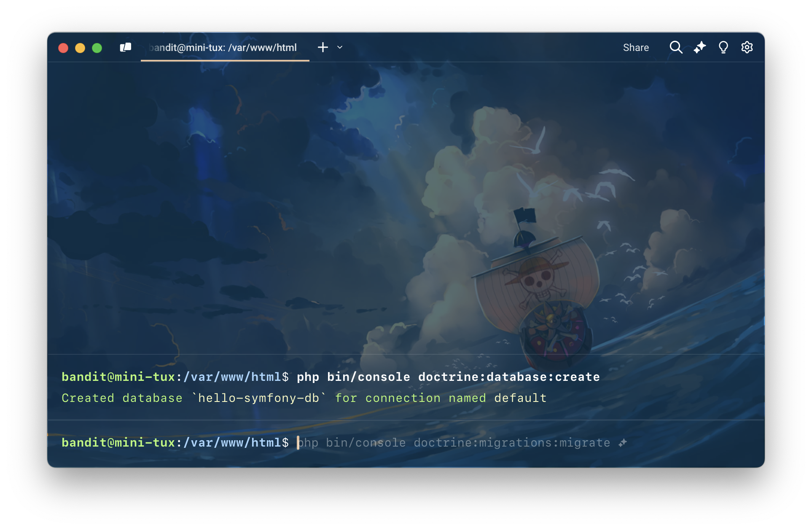Select the bandit@mini-tux: /var/www/html tab
This screenshot has width=812, height=530.
click(x=225, y=48)
